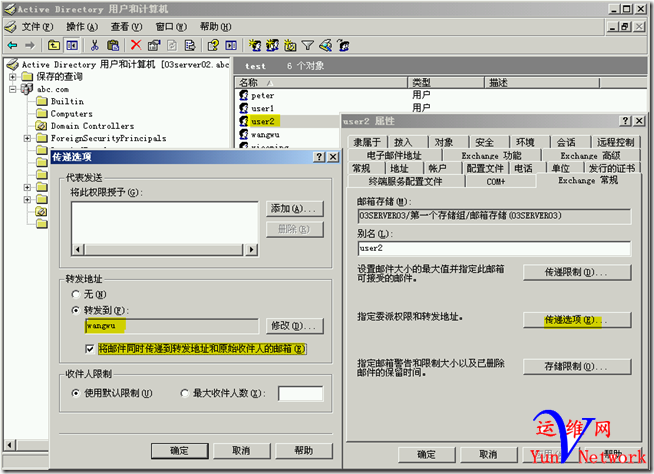Click the Add to group icon

point(343,45)
